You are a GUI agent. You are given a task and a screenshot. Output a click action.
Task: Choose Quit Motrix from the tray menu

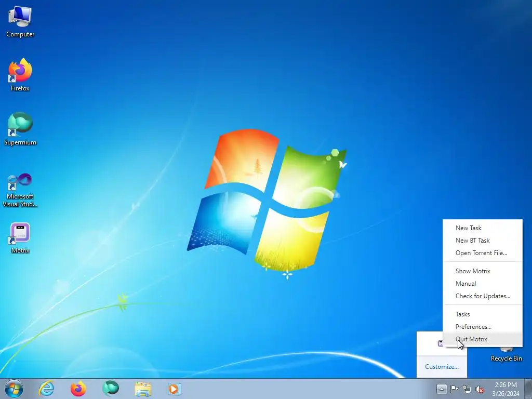tap(483, 339)
